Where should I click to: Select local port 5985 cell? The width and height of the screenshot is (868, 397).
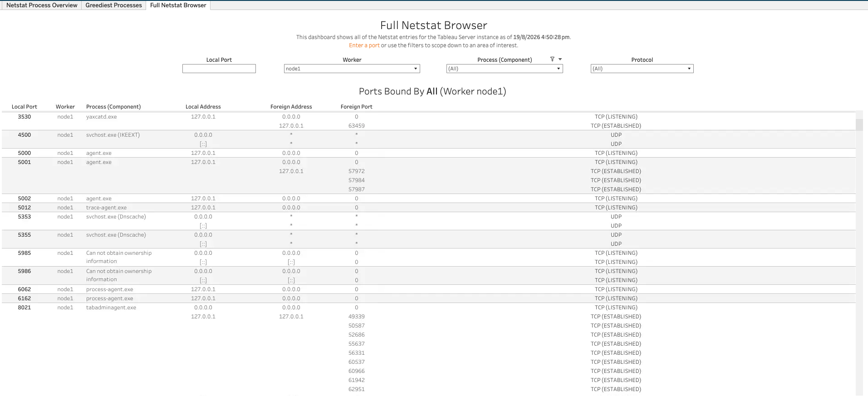coord(25,253)
